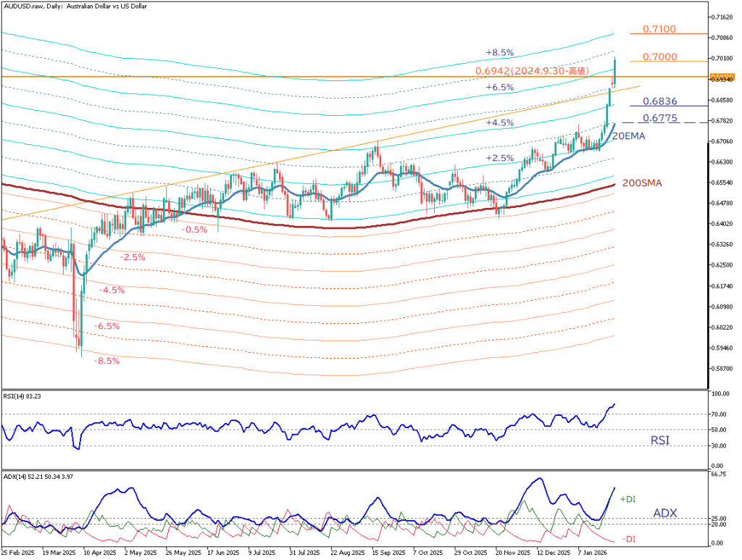Select the +8.5% envelope band label
Viewport: 742px width, 560px height.
(x=499, y=53)
